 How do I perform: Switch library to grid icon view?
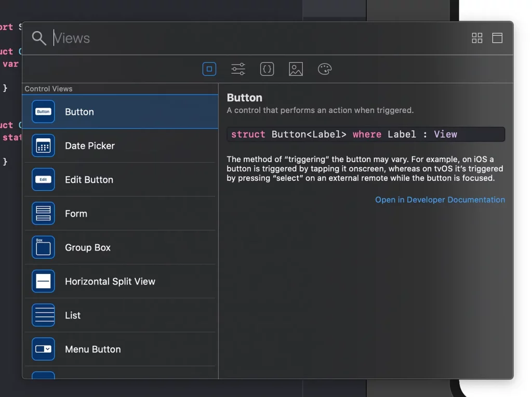477,38
